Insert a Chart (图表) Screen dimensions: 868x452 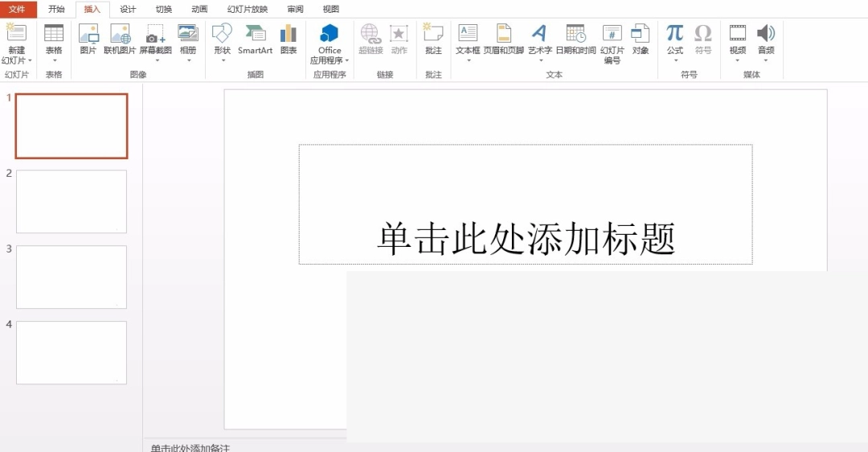click(x=289, y=39)
